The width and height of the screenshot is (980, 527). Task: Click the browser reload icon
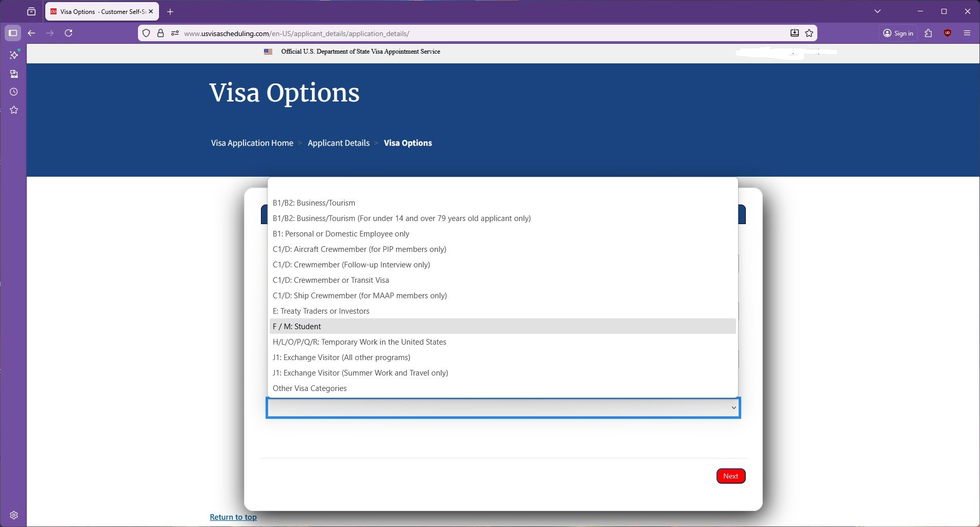click(x=68, y=33)
